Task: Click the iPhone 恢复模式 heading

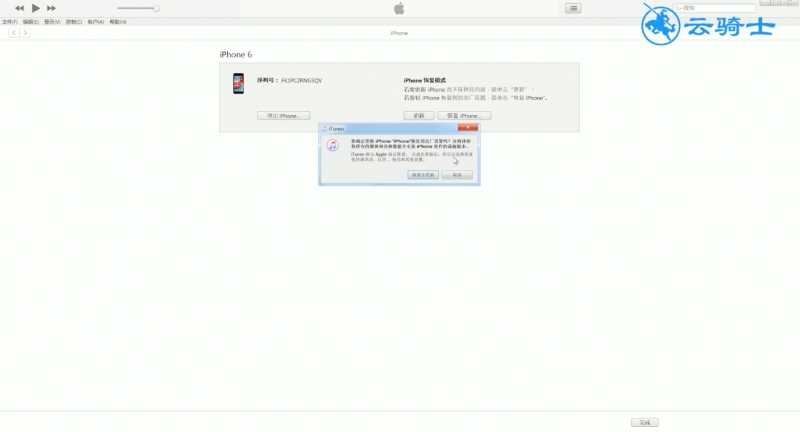Action: (x=424, y=81)
